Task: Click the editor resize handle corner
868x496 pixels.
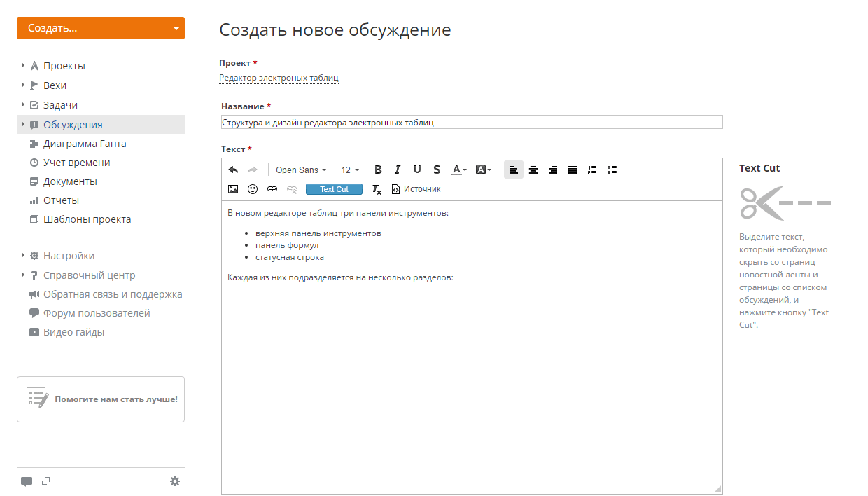Action: click(717, 488)
